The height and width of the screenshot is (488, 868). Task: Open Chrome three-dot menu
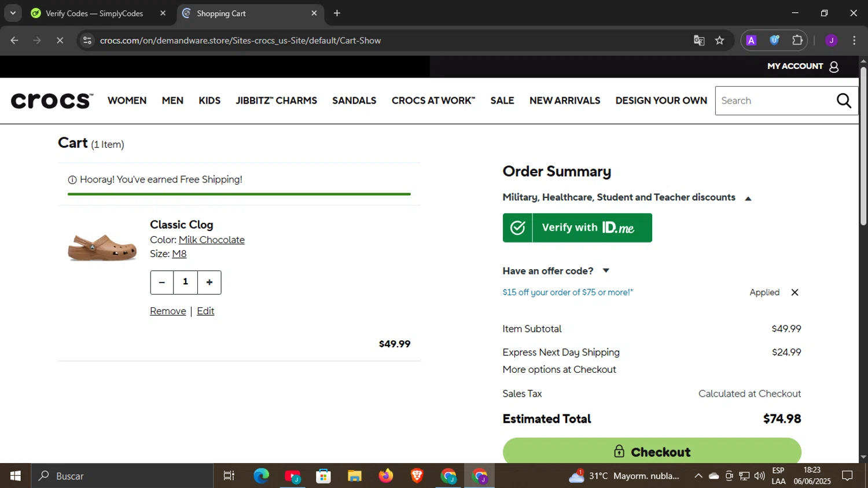pos(854,41)
